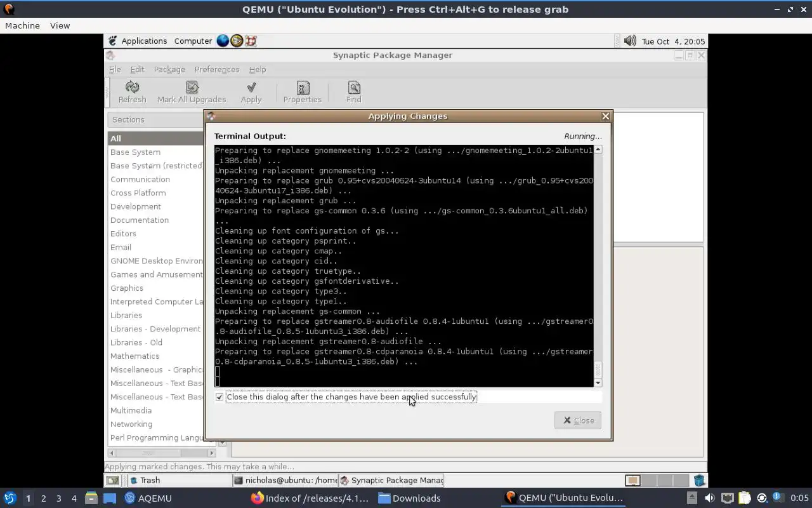Click sections list horizontal scrollbar left arrow
Viewport: 812px width, 508px height.
[x=112, y=453]
